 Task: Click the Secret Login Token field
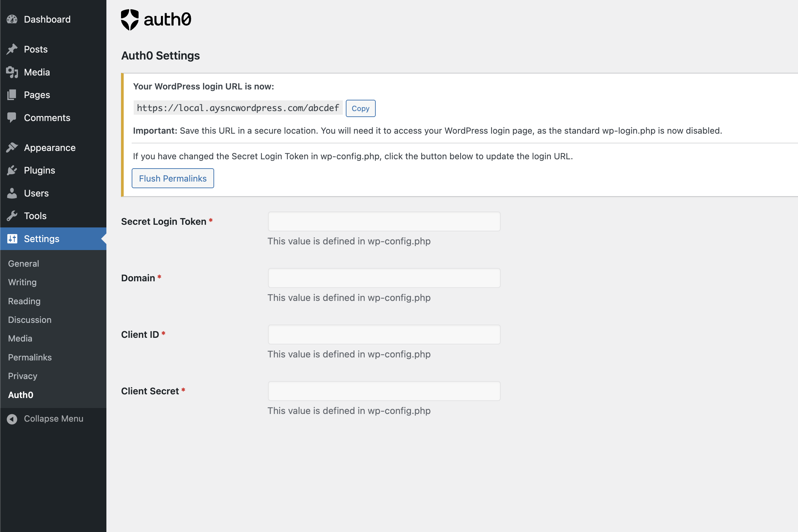[x=384, y=221]
